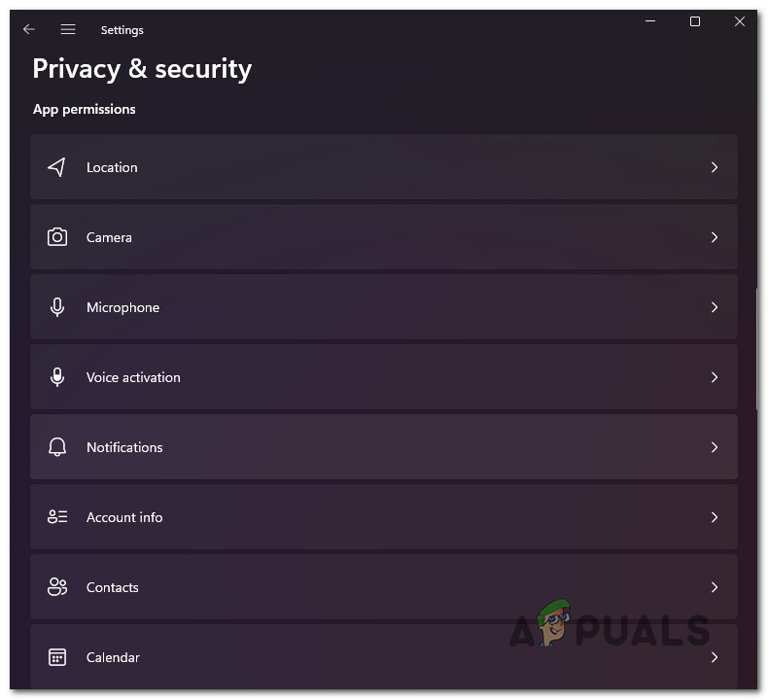Expand the Camera chevron
Image resolution: width=768 pixels, height=700 pixels.
click(715, 237)
